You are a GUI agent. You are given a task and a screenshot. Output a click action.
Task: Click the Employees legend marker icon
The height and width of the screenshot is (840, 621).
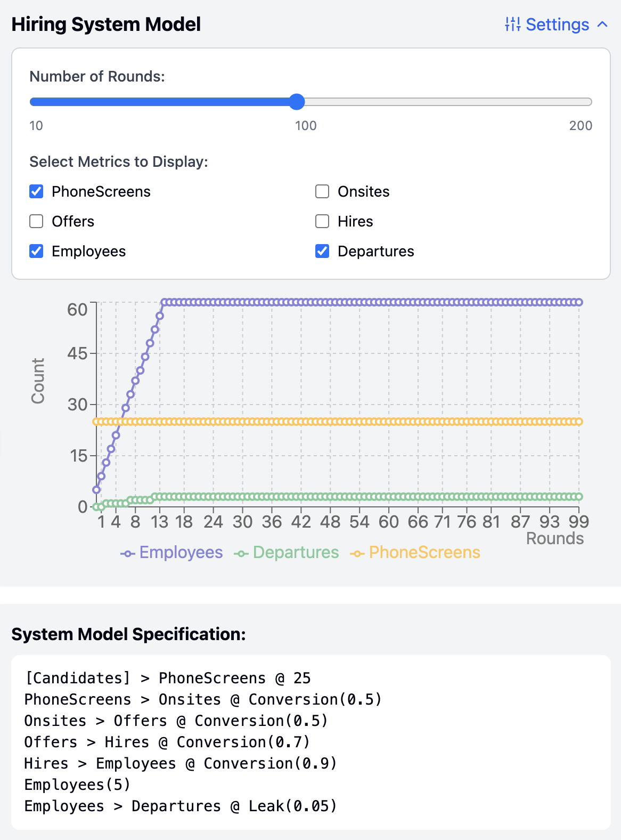127,554
